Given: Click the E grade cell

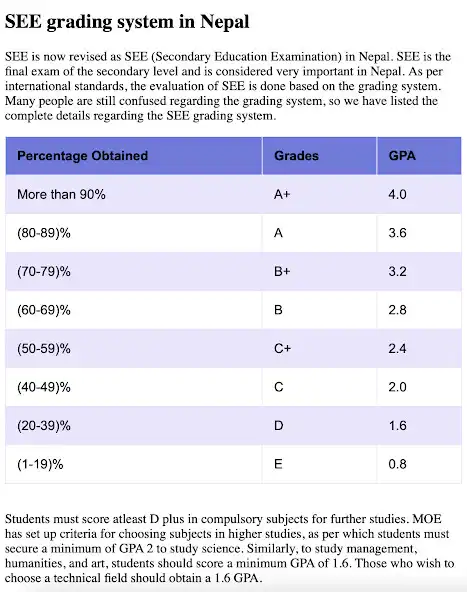Looking at the screenshot, I should click(319, 464).
